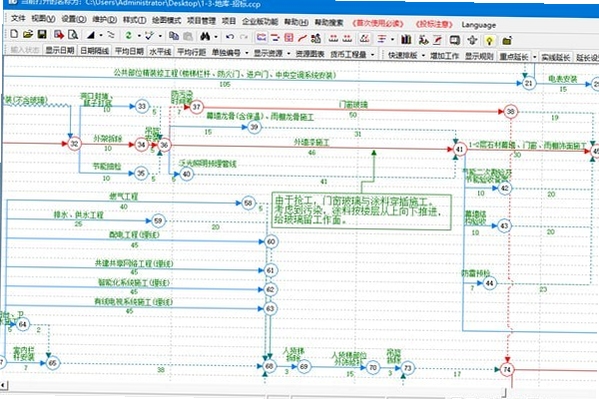Click the four-way pan arrows icon
The image size is (599, 399).
[x=473, y=40]
